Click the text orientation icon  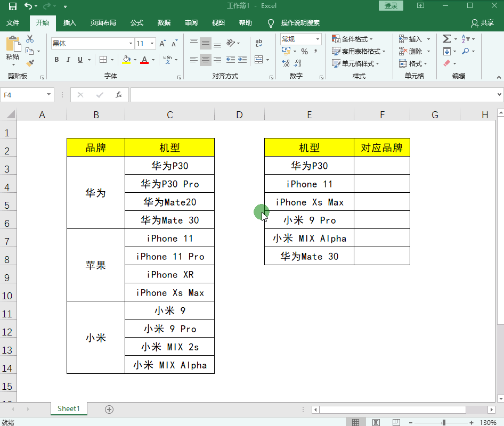pyautogui.click(x=231, y=43)
